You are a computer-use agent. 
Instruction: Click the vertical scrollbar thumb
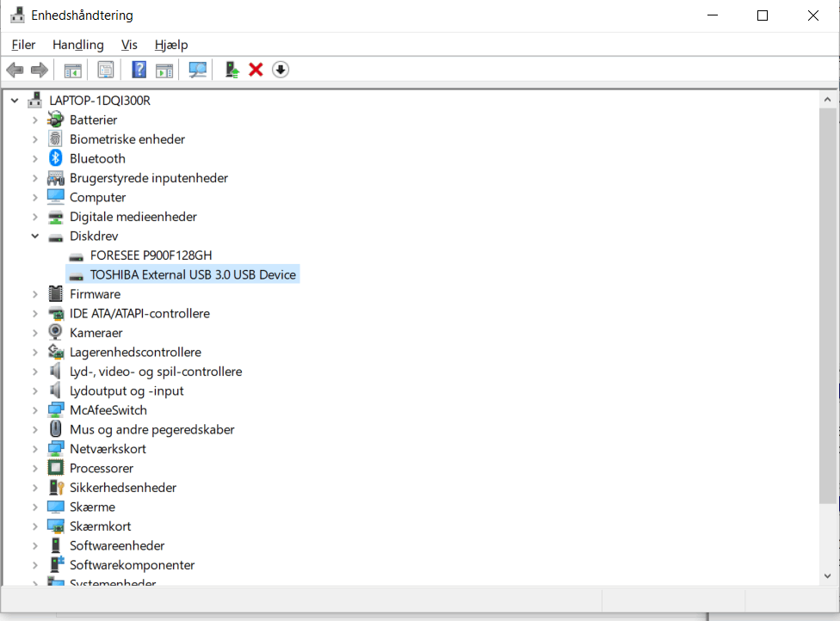[828, 305]
